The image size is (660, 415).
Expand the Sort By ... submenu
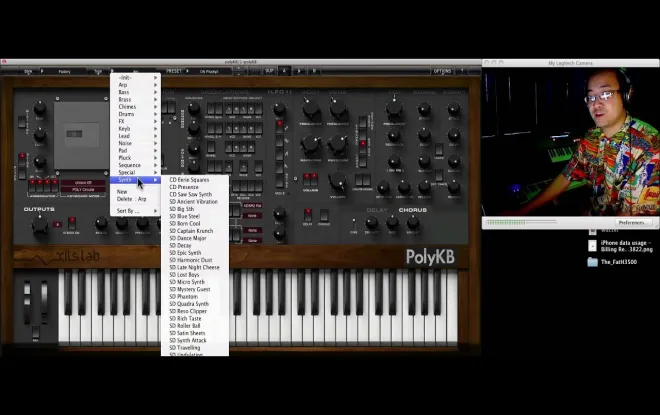135,211
